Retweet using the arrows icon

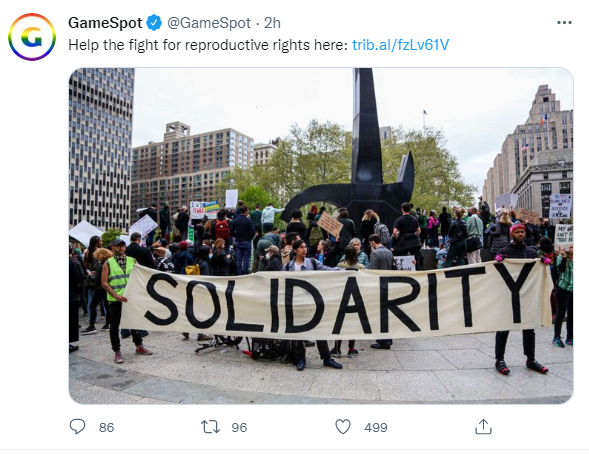pos(210,427)
